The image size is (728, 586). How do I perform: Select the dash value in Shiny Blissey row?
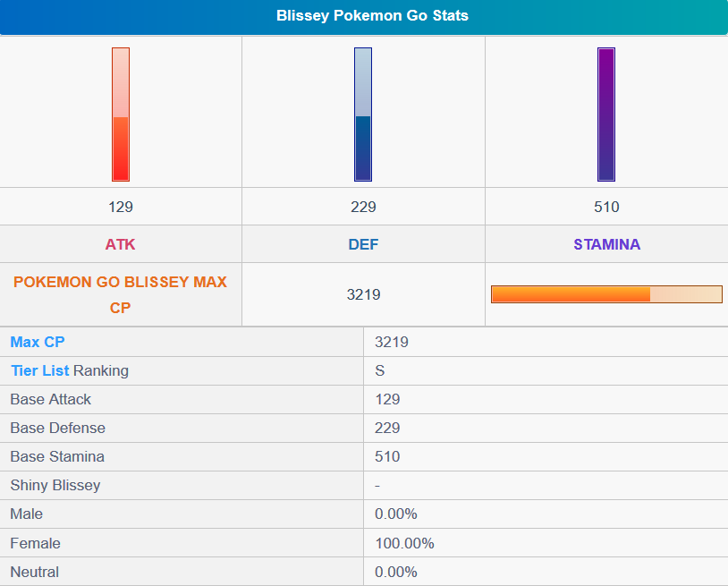pyautogui.click(x=377, y=486)
